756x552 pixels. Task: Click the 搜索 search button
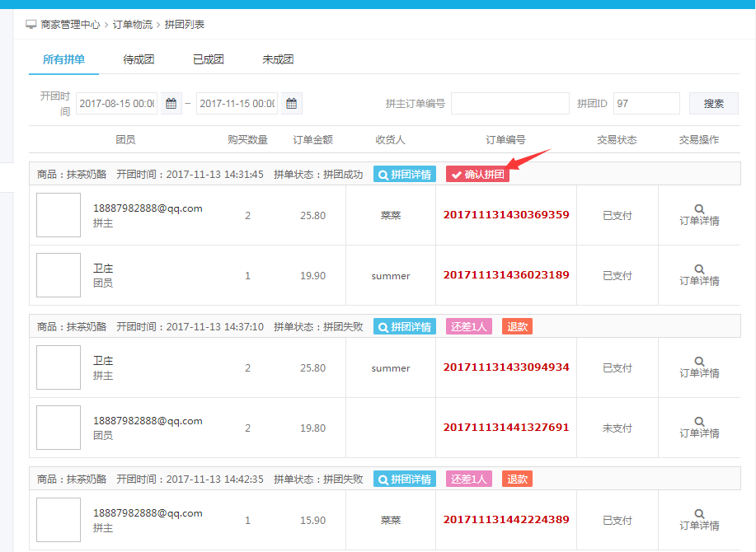tap(713, 104)
